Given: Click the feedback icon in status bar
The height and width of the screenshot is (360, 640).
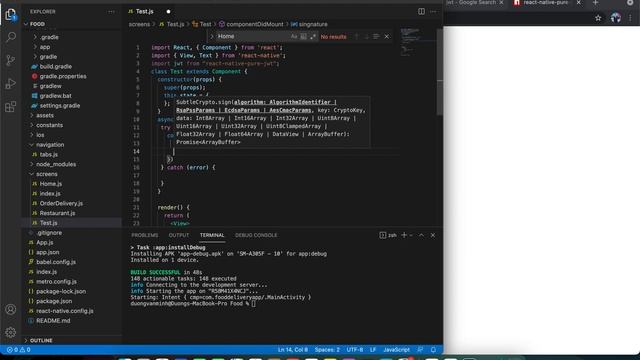Looking at the screenshot, I should (x=420, y=350).
